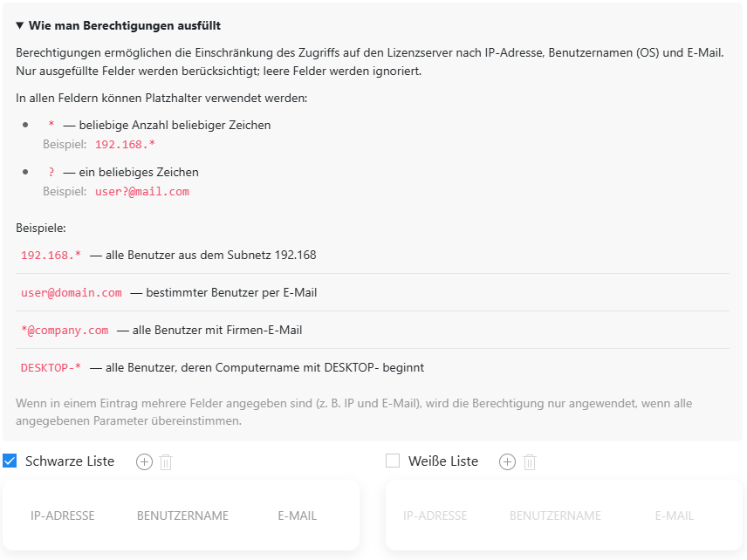The image size is (747, 560).
Task: Click the user@domain.com example code
Action: pyautogui.click(x=72, y=293)
